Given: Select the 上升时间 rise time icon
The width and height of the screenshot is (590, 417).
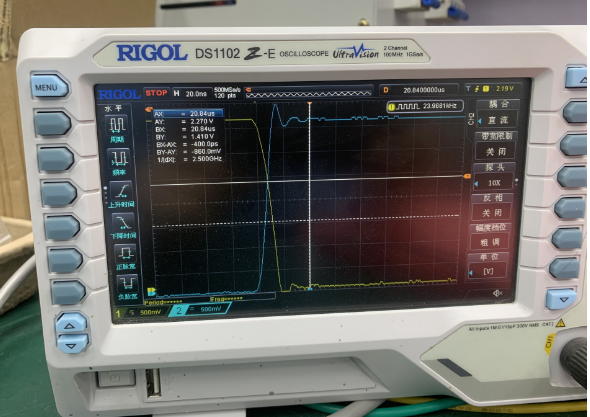Looking at the screenshot, I should [x=122, y=195].
